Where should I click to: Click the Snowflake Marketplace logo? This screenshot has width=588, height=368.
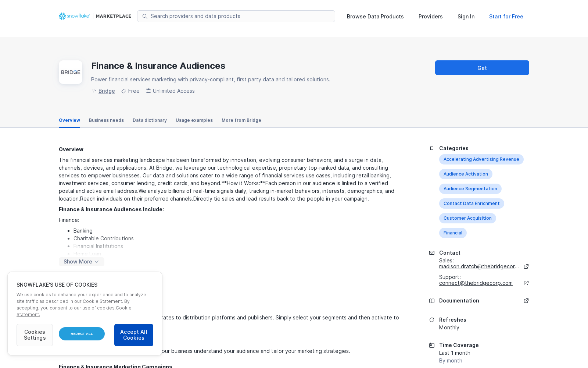pyautogui.click(x=95, y=16)
